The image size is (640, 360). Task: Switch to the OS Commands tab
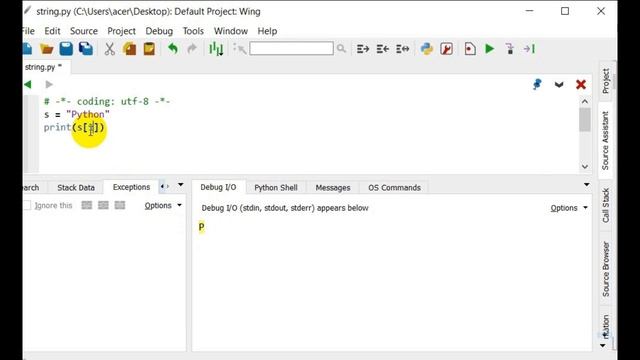(394, 187)
